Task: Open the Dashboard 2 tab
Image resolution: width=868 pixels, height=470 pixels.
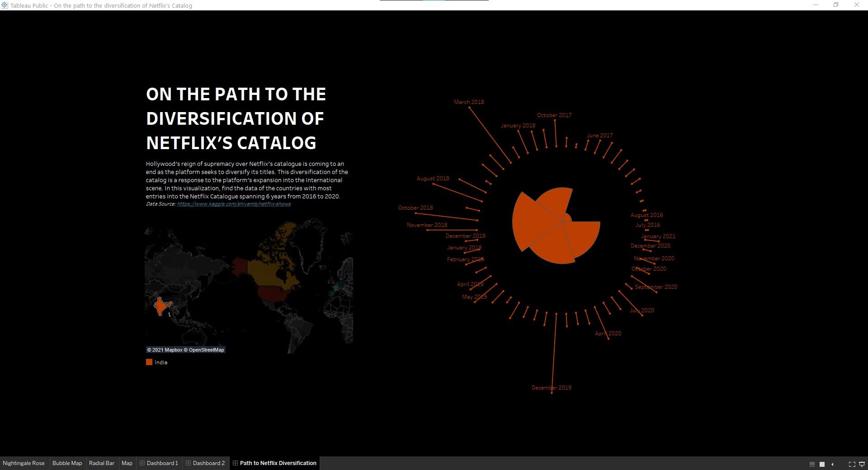Action: (x=205, y=463)
